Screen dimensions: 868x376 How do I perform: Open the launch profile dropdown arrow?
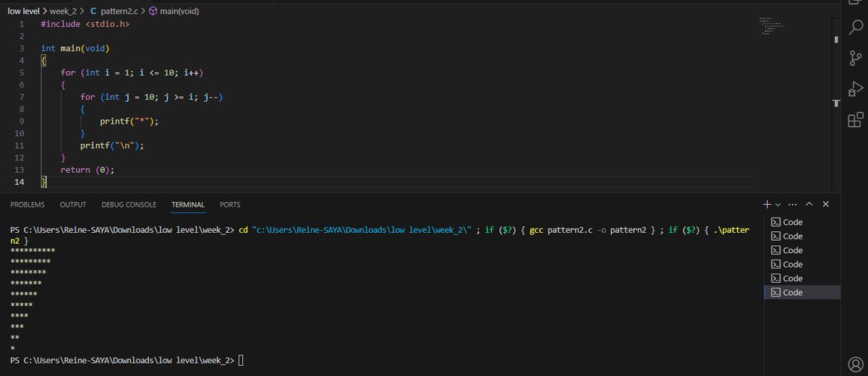[x=778, y=205]
